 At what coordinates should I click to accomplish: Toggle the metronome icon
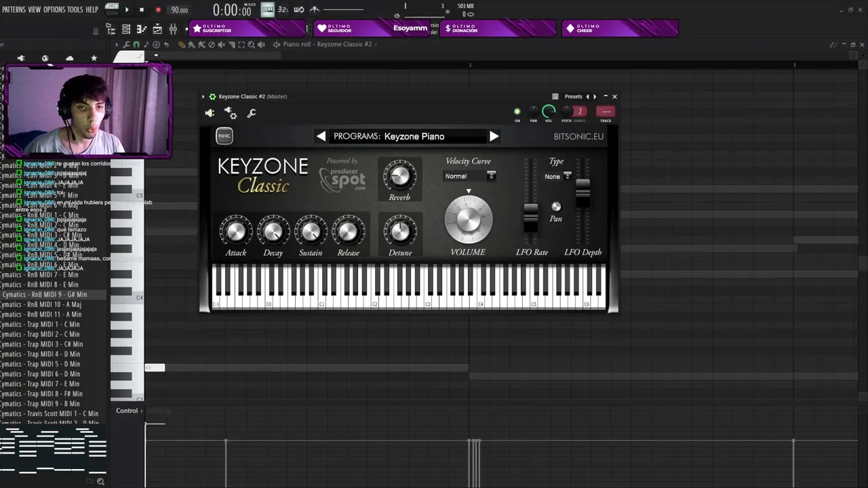(314, 9)
